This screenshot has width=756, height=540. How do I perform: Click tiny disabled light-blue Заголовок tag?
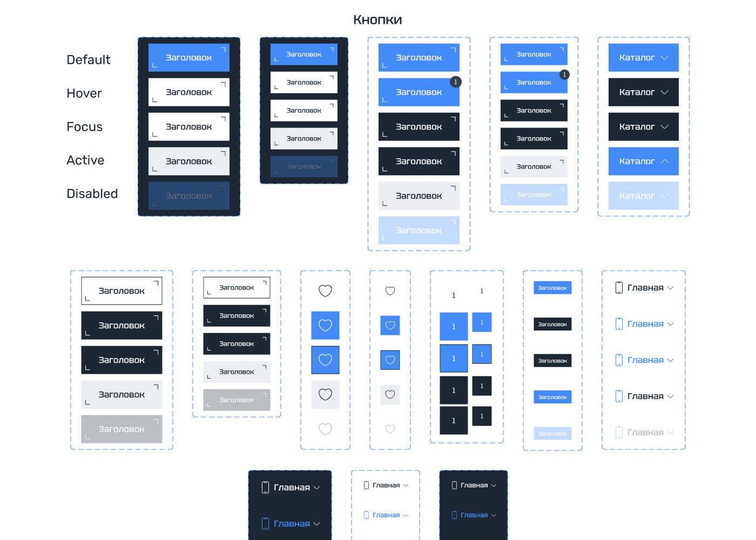coord(552,434)
